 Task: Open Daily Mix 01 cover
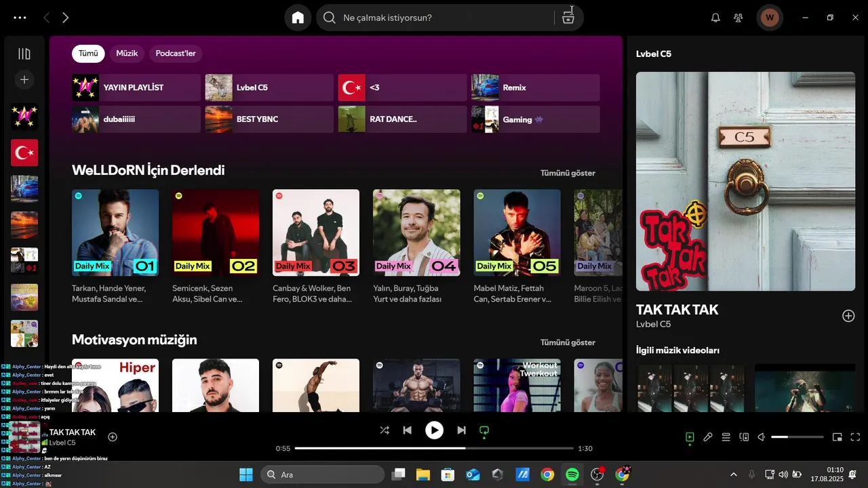[115, 232]
